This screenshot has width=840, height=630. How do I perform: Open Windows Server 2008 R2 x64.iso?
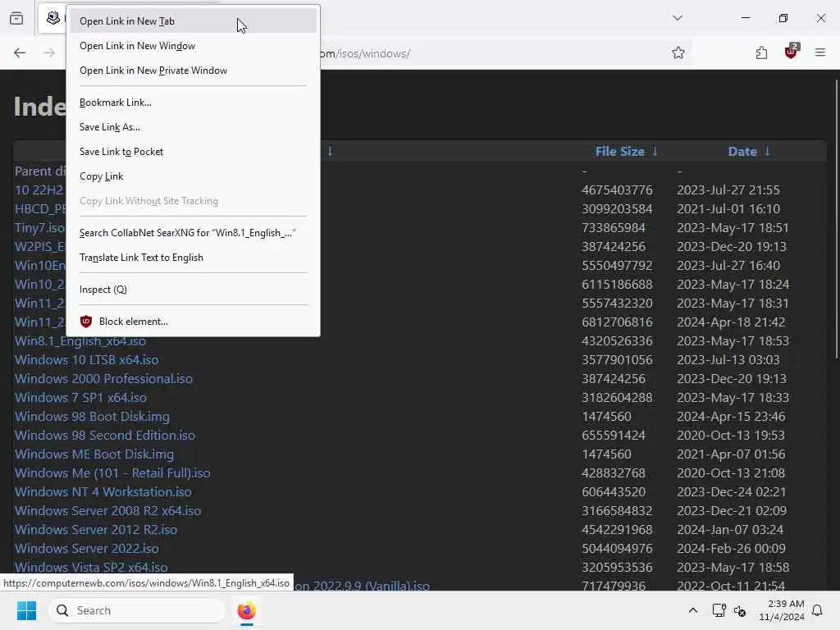pyautogui.click(x=108, y=510)
